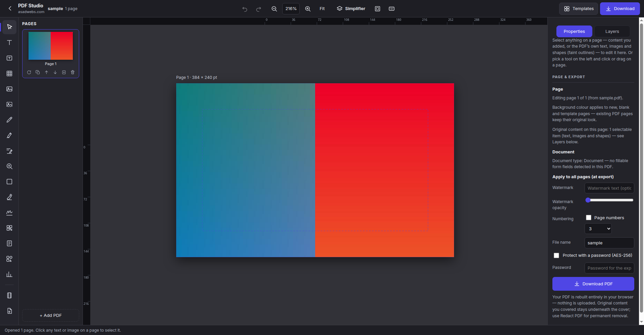
Task: Open the shapes library tool
Action: click(9, 259)
